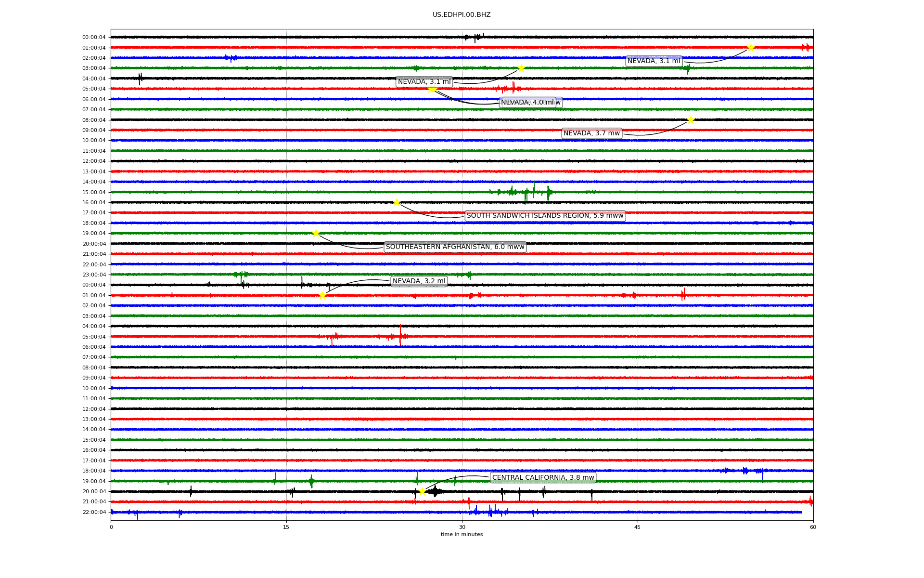
Task: Select the CENTRAL CALIFORNIA, 3.8 mw label
Action: pos(543,478)
